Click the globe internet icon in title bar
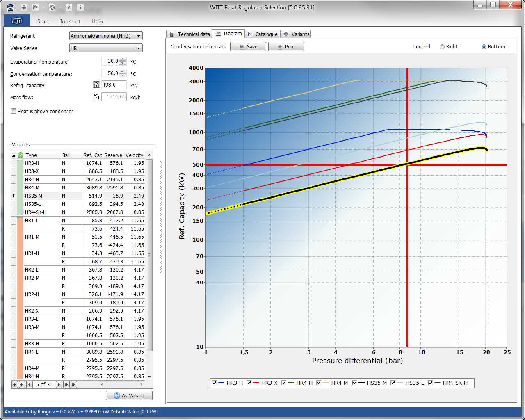Image resolution: width=525 pixels, height=420 pixels. tap(52, 7)
